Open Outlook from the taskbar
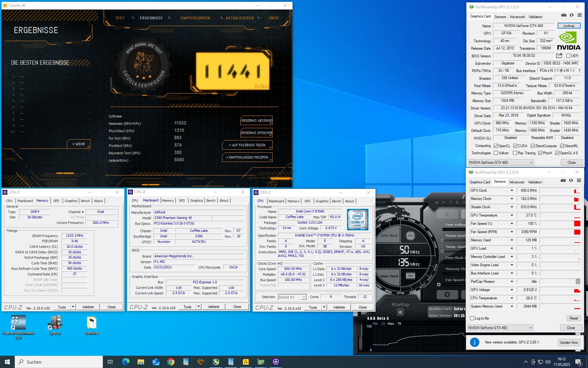Screen dimensions: 588x368 156,362
